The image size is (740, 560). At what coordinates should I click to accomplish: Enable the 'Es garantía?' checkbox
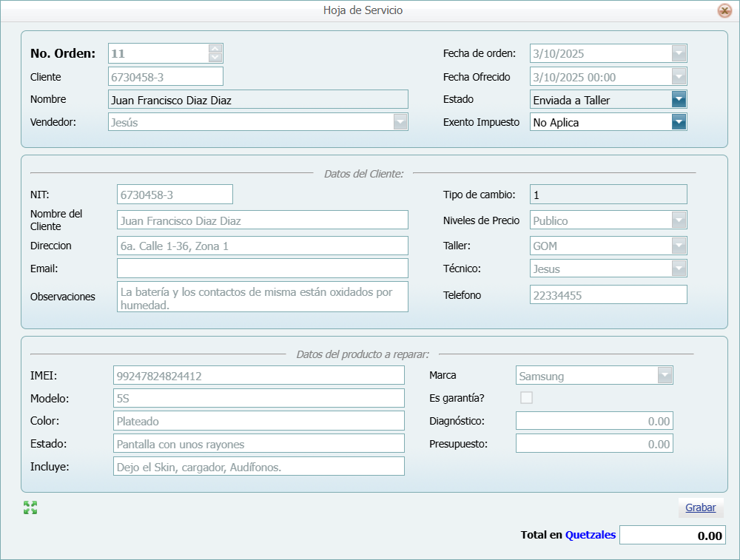526,397
